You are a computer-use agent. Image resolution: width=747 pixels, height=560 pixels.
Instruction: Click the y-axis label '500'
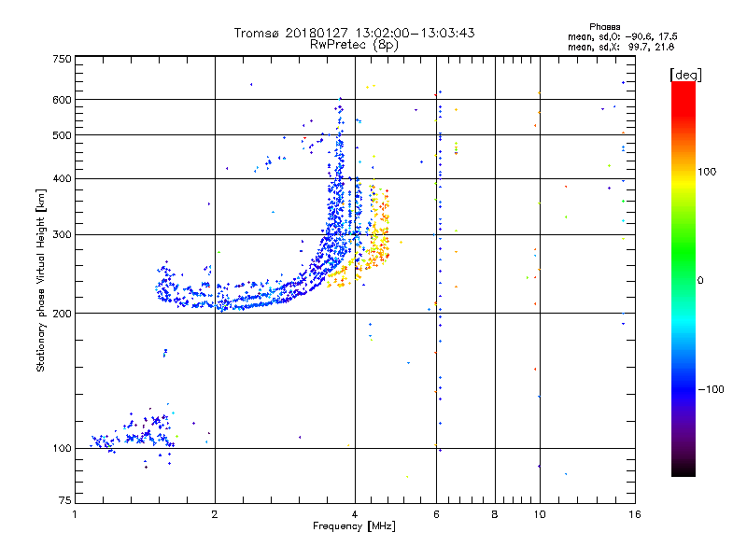(63, 135)
